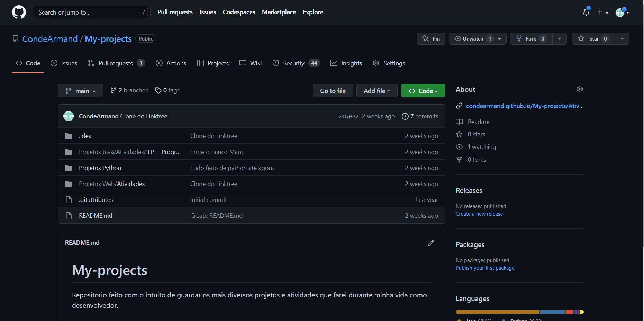Viewport: 644px width, 321px height.
Task: Expand the Add file dropdown
Action: point(377,90)
